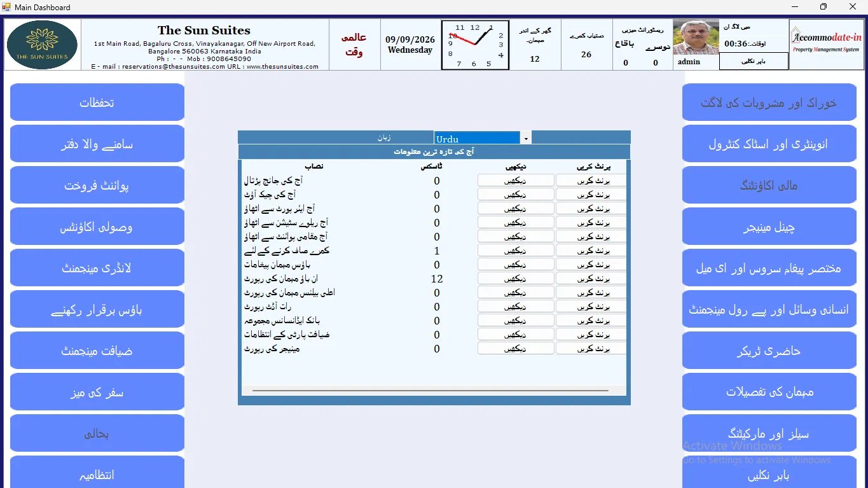Image resolution: width=868 pixels, height=488 pixels.
Task: Click the Main Dashboard window title icon
Action: point(7,7)
